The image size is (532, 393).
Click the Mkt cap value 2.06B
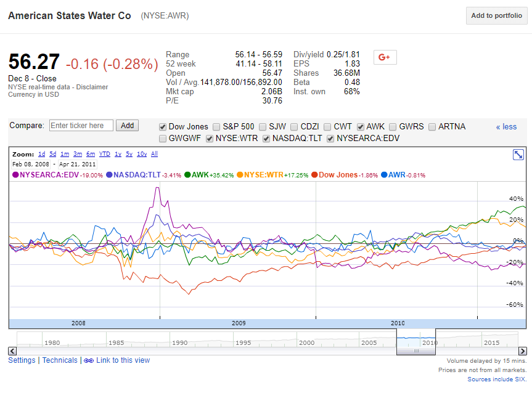272,92
